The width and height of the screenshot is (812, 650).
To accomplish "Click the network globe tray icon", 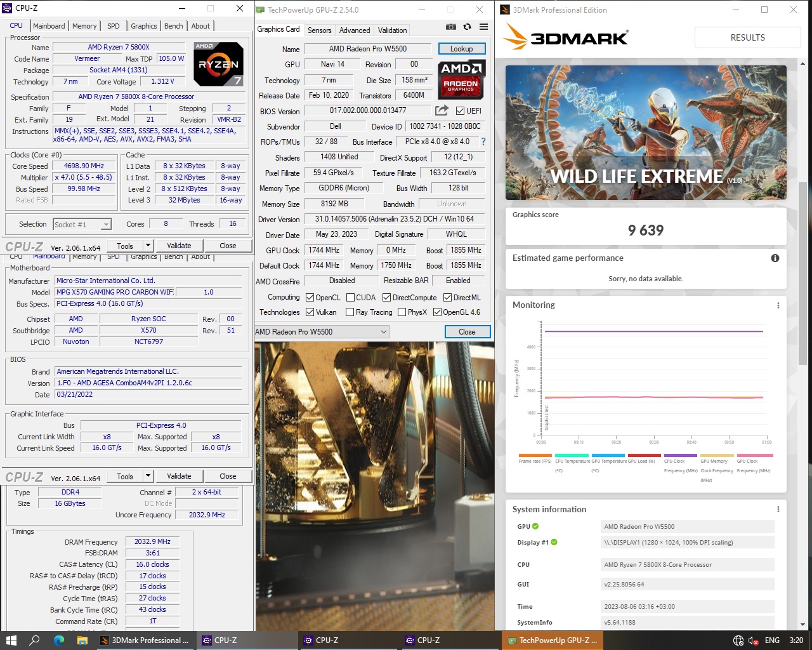I will tap(738, 640).
